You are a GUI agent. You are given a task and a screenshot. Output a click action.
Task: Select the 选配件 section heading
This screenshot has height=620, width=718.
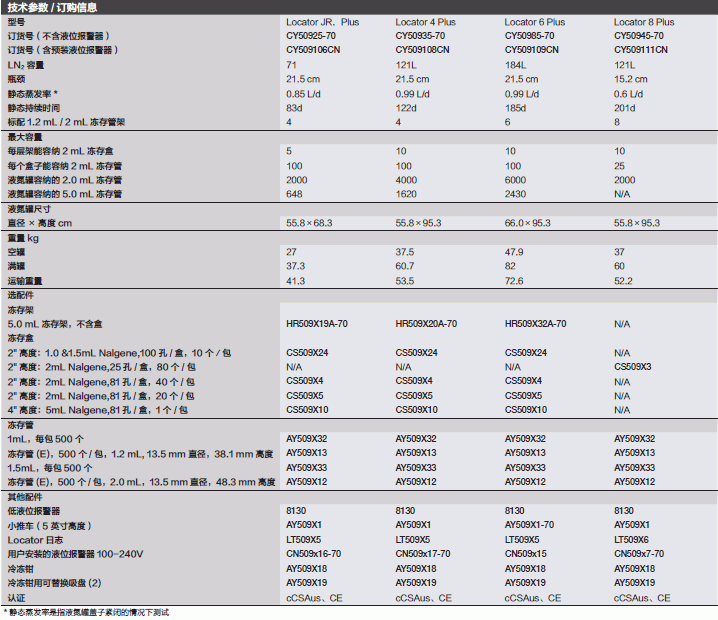coord(21,295)
